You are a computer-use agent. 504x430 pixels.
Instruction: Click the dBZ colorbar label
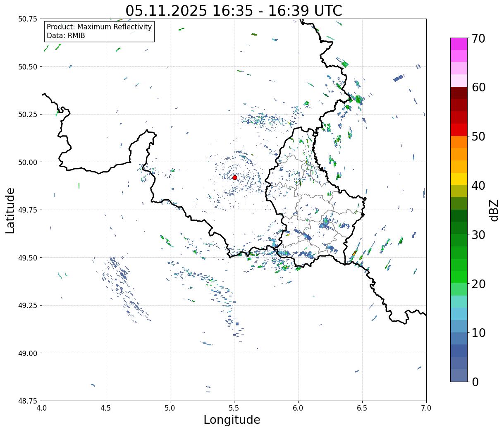point(494,210)
